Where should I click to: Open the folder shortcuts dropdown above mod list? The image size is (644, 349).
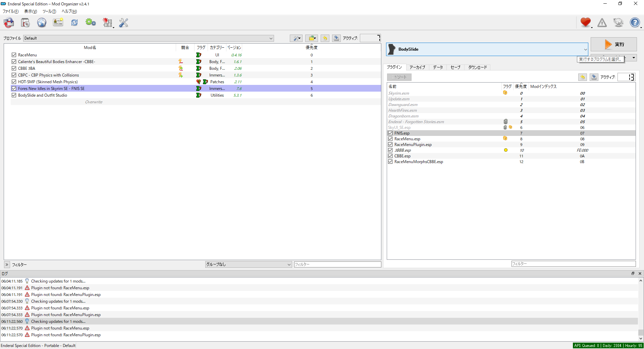pos(312,38)
